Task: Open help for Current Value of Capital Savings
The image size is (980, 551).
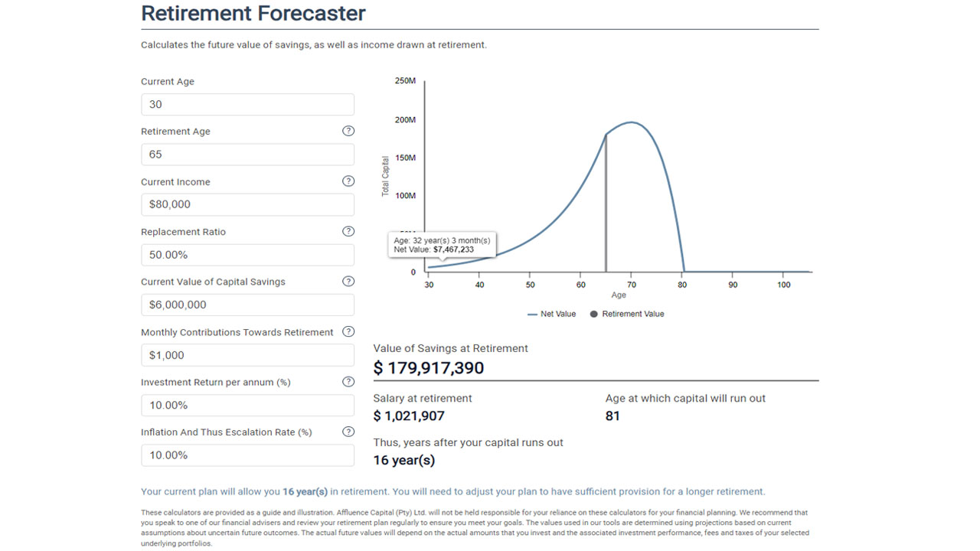Action: pyautogui.click(x=348, y=281)
